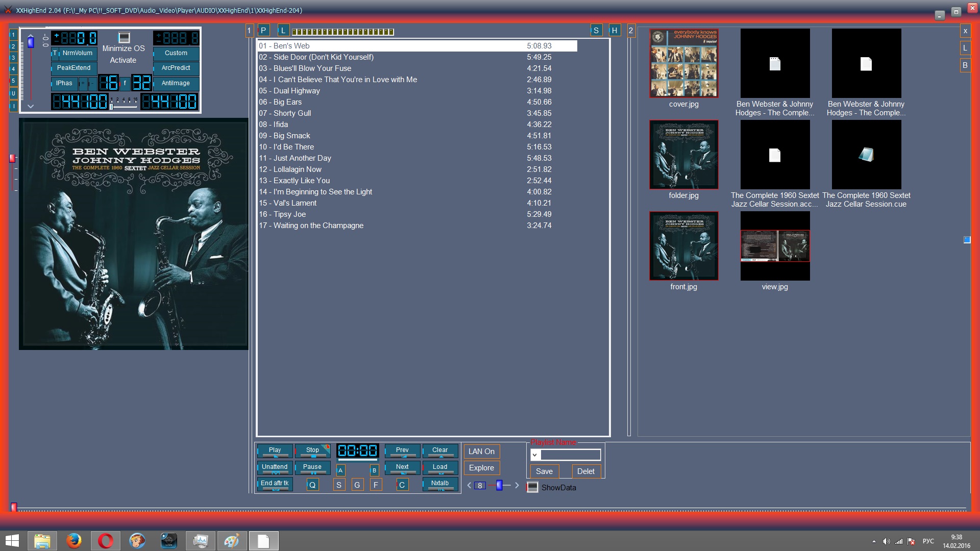Toggle the ShowData checkbox
The height and width of the screenshot is (551, 980).
[x=532, y=487]
